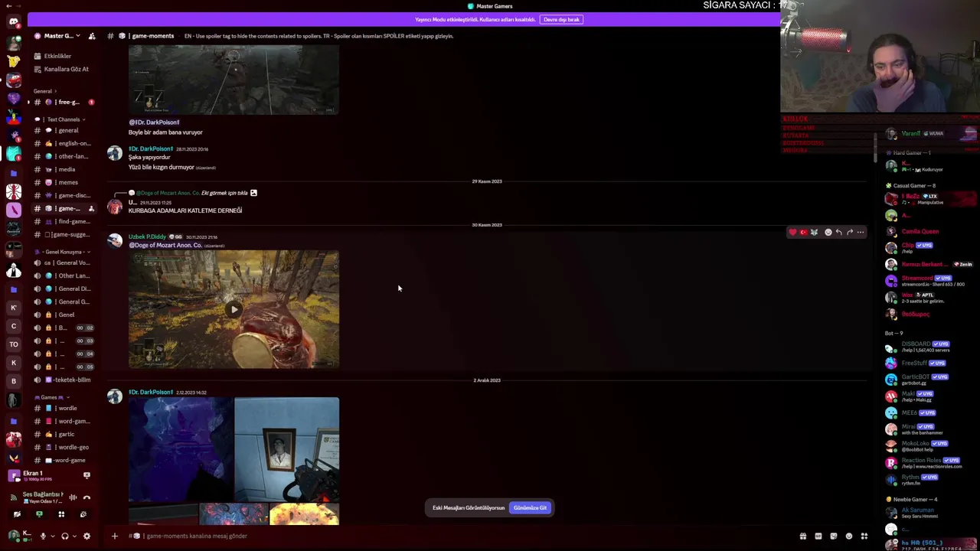The height and width of the screenshot is (551, 980).
Task: Click Uzbek P.Diddy username
Action: pyautogui.click(x=147, y=236)
